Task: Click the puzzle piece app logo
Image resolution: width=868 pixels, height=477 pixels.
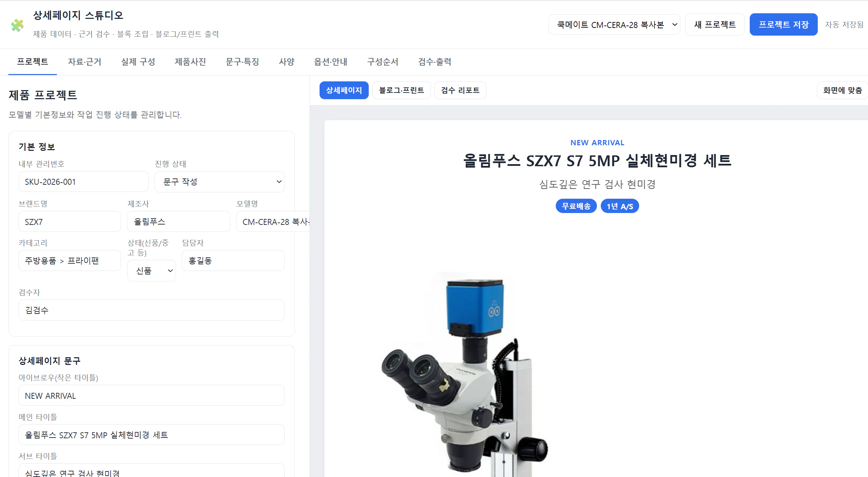Action: (17, 25)
